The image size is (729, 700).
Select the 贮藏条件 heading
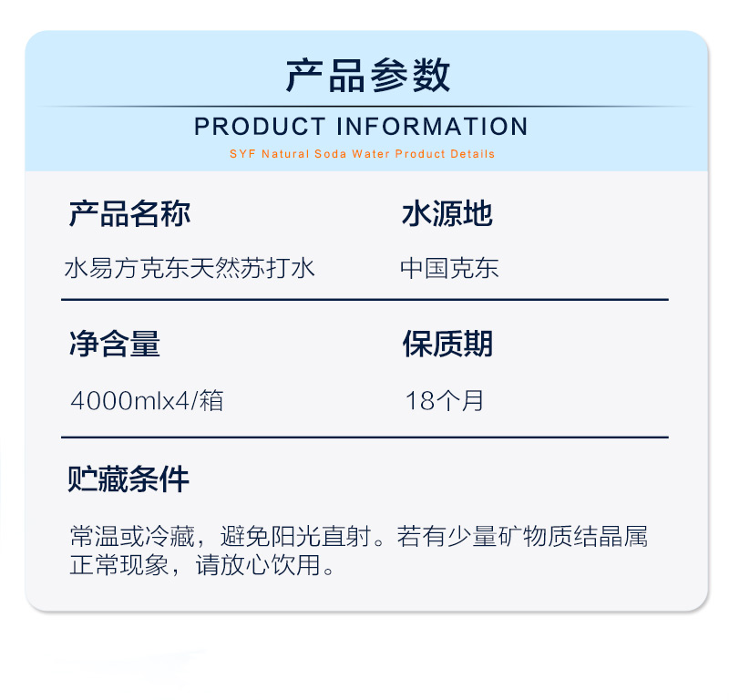tap(128, 479)
